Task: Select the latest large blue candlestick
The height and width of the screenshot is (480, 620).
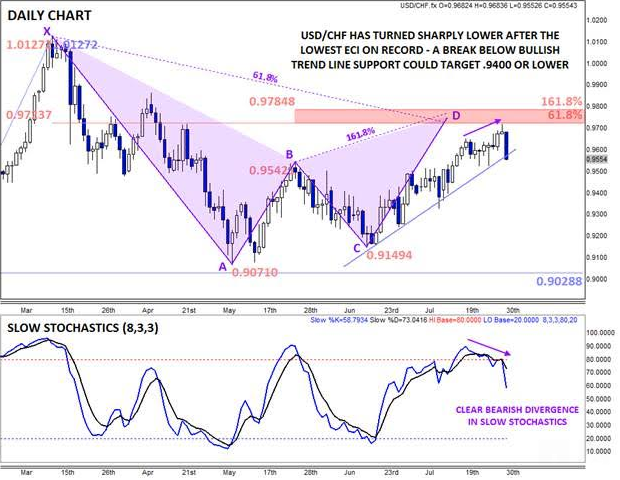Action: click(x=507, y=146)
